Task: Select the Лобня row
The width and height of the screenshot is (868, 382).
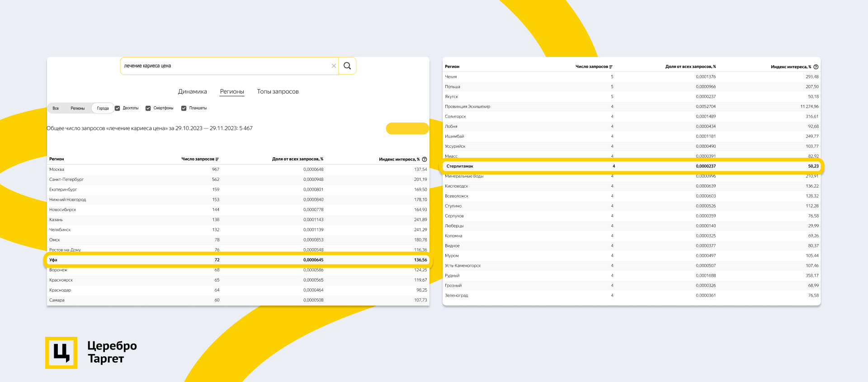Action: (632, 127)
